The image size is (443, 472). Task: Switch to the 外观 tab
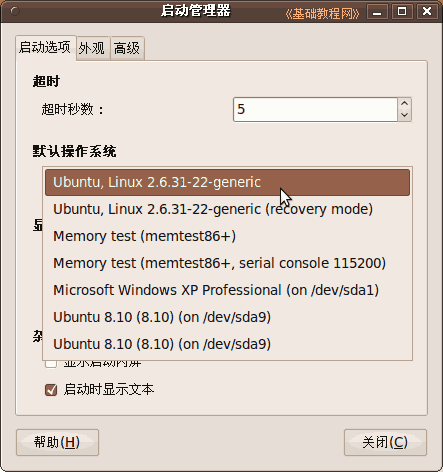pyautogui.click(x=92, y=49)
